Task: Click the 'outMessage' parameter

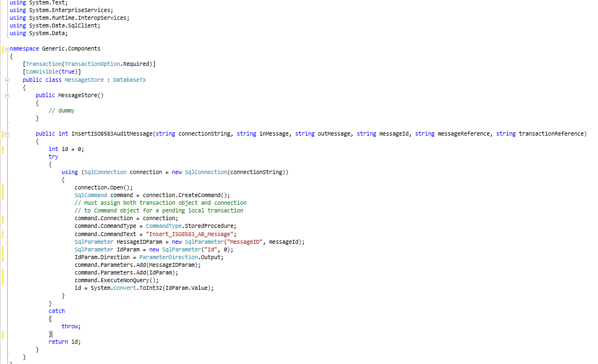Action: pyautogui.click(x=334, y=134)
